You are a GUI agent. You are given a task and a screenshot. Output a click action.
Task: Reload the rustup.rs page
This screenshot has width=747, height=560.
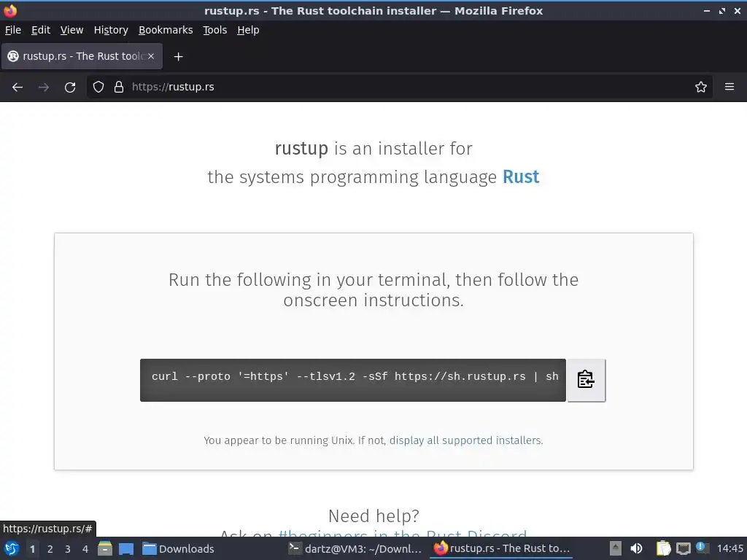pos(70,87)
